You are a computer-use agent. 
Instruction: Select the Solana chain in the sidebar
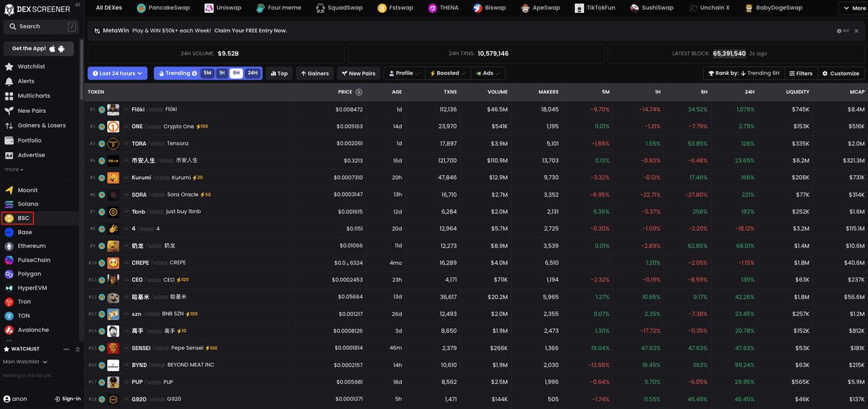tap(27, 203)
